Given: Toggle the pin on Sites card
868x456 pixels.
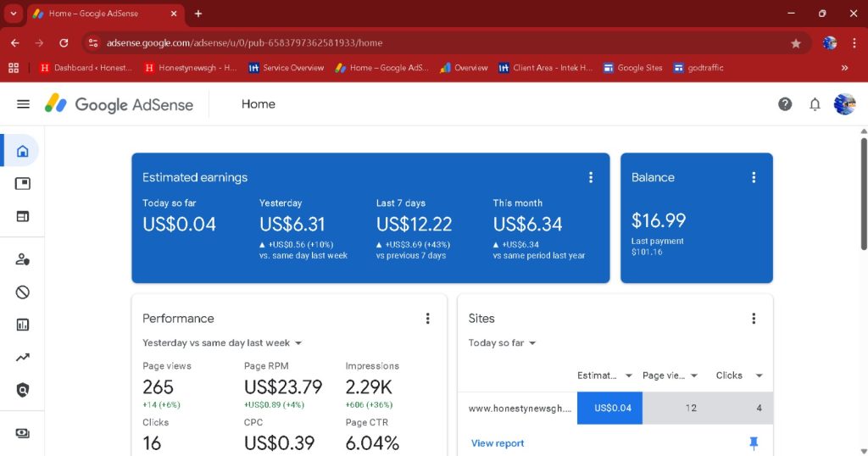Looking at the screenshot, I should tap(754, 443).
